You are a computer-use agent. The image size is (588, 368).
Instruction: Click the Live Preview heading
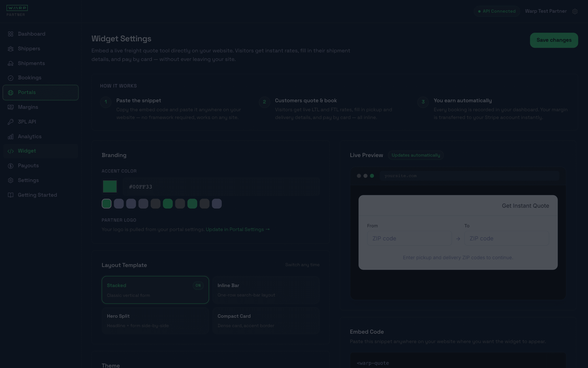(x=366, y=155)
